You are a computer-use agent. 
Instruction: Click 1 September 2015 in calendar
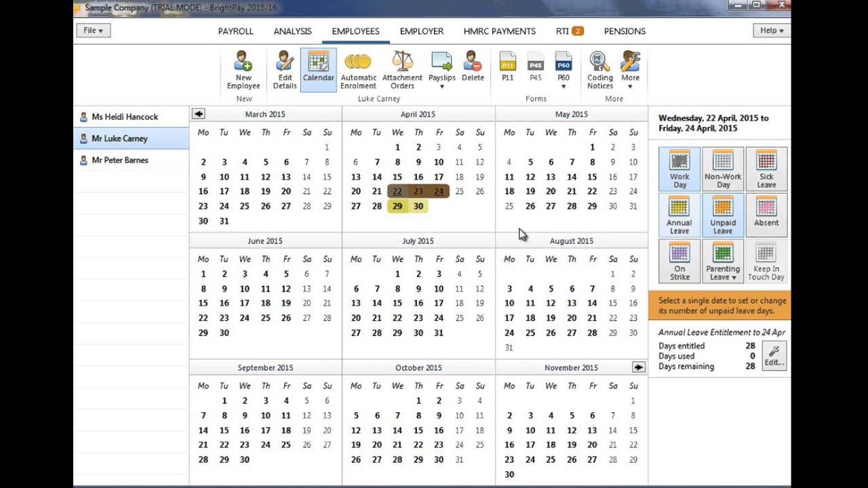coord(224,401)
